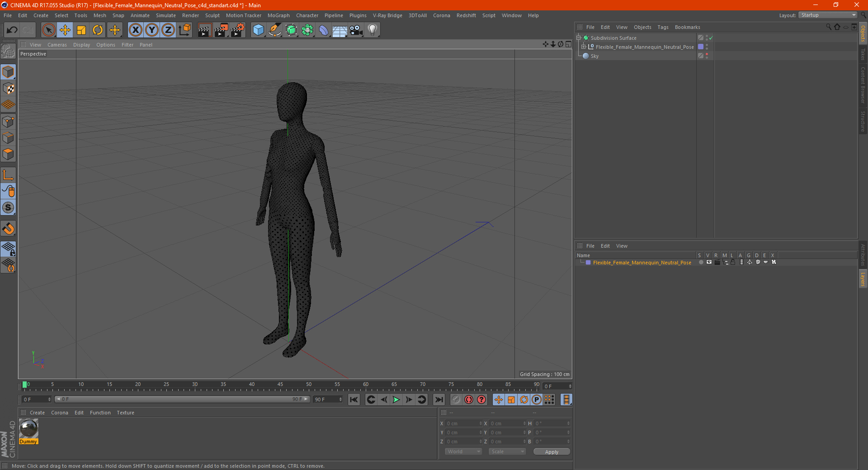Expand Flexible_Female_Mannequin_Neutral_Pose object

584,47
